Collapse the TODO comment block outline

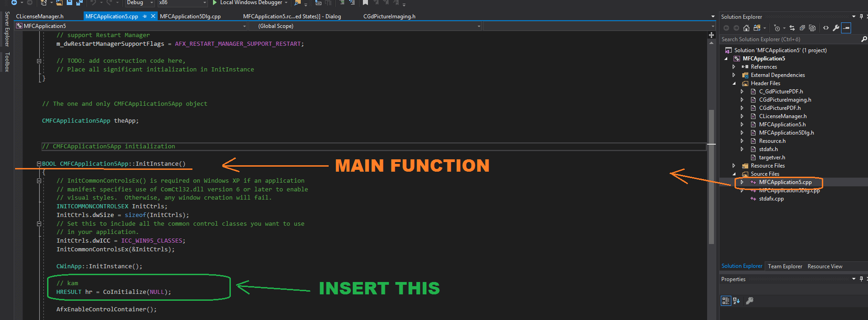(39, 61)
